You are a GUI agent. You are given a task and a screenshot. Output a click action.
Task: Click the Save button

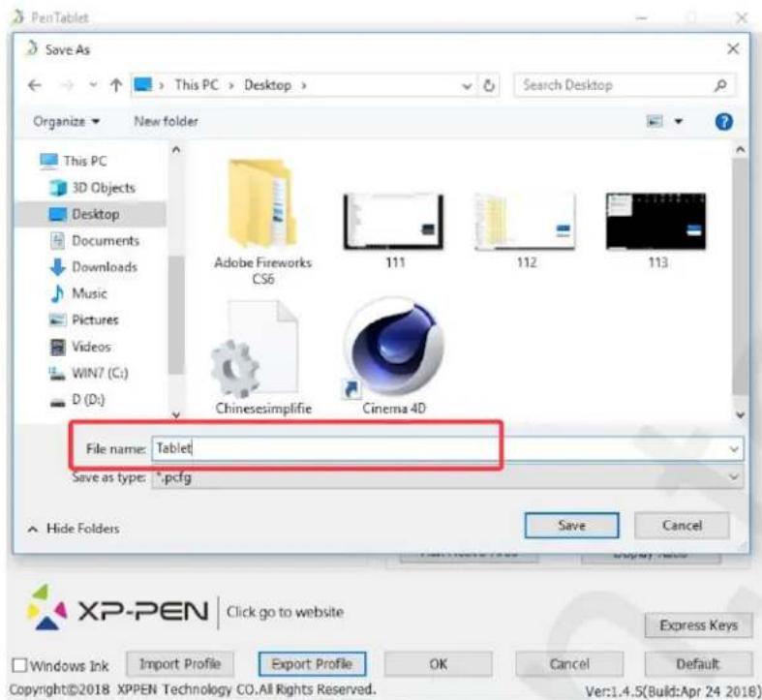[x=572, y=526]
